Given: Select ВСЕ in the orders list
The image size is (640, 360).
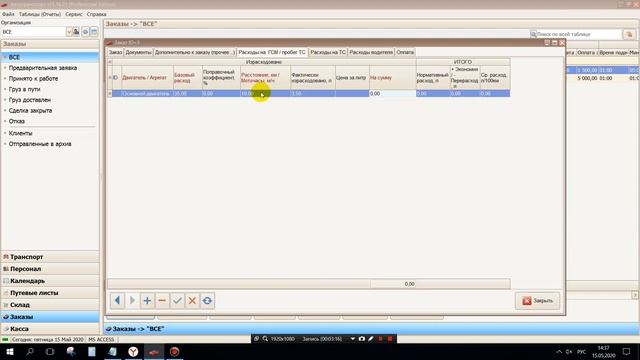Looking at the screenshot, I should point(50,57).
